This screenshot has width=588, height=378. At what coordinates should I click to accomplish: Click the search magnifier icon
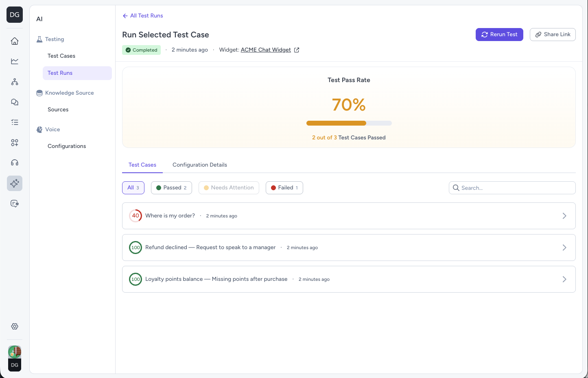point(456,188)
